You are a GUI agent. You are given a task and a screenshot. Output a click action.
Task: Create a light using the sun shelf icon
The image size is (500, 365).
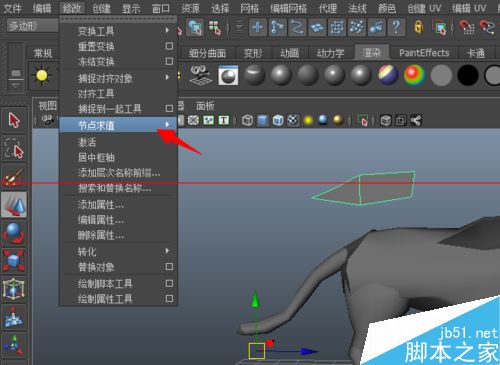pyautogui.click(x=42, y=76)
